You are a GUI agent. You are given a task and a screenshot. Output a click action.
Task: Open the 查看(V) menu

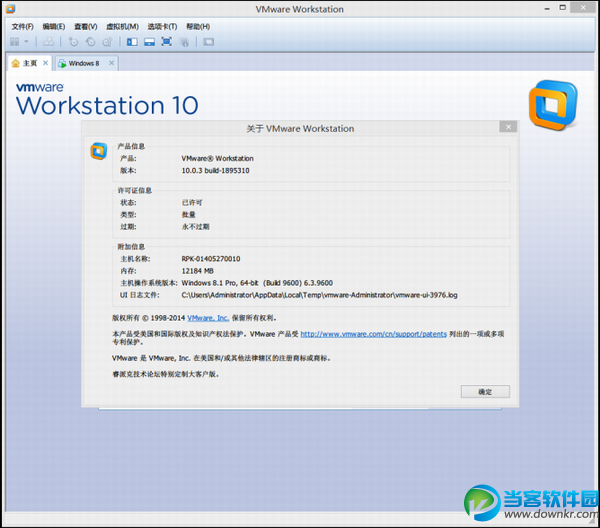86,26
